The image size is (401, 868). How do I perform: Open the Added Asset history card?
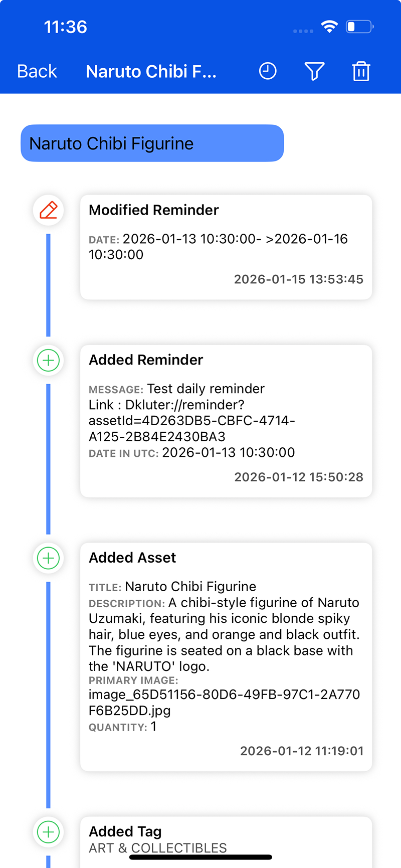(x=226, y=656)
